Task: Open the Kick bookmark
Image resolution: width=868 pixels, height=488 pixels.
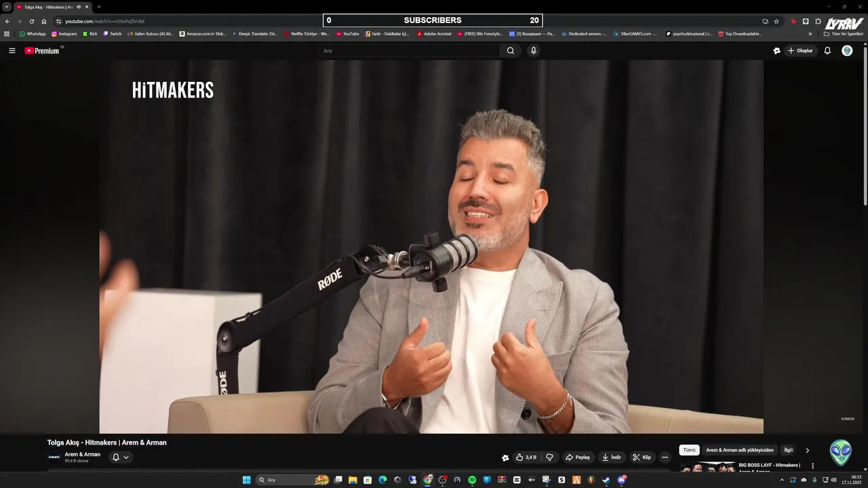Action: (x=90, y=33)
